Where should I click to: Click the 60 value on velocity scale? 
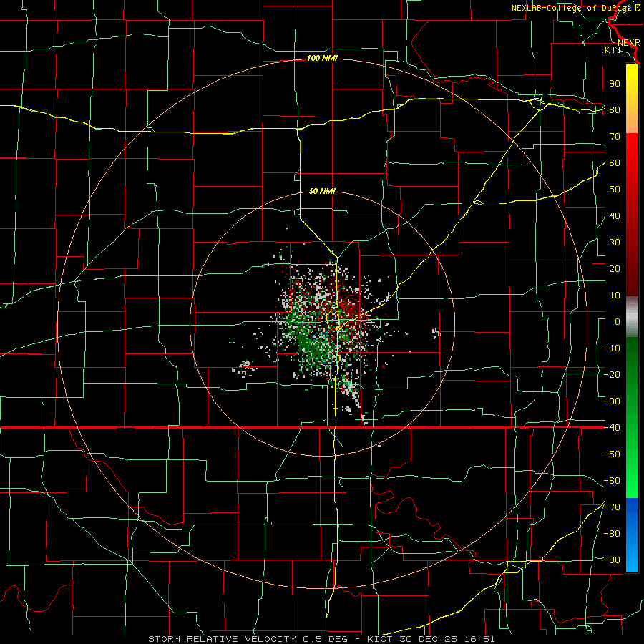click(615, 163)
